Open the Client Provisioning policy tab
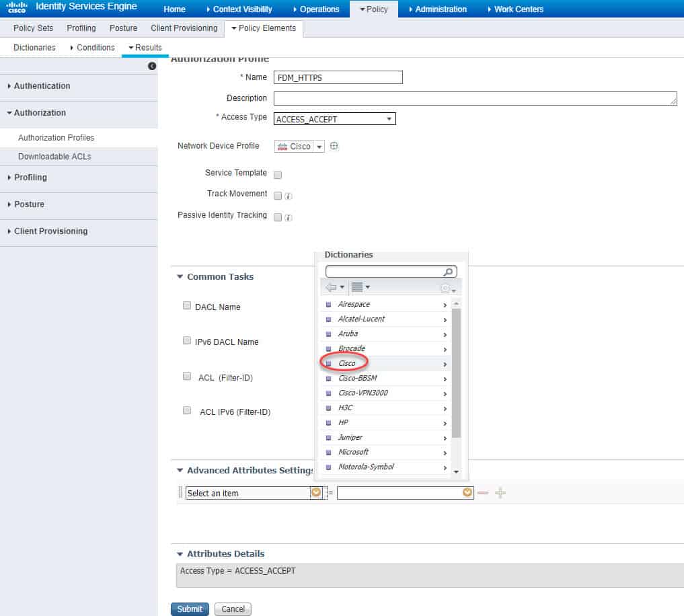Image resolution: width=684 pixels, height=616 pixels. click(x=184, y=28)
